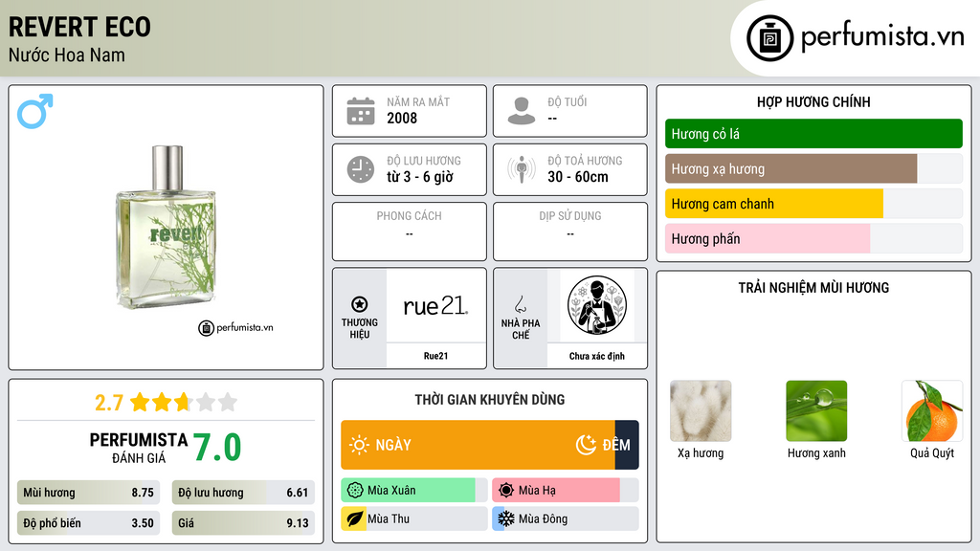Click the clock icon for Độ lưu hương
The height and width of the screenshot is (551, 980).
click(x=361, y=169)
